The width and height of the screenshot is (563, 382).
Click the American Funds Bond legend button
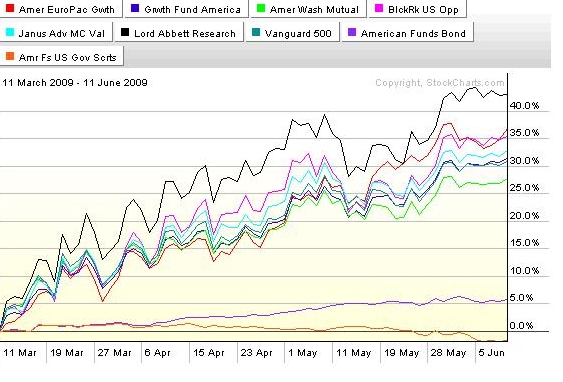(x=408, y=33)
